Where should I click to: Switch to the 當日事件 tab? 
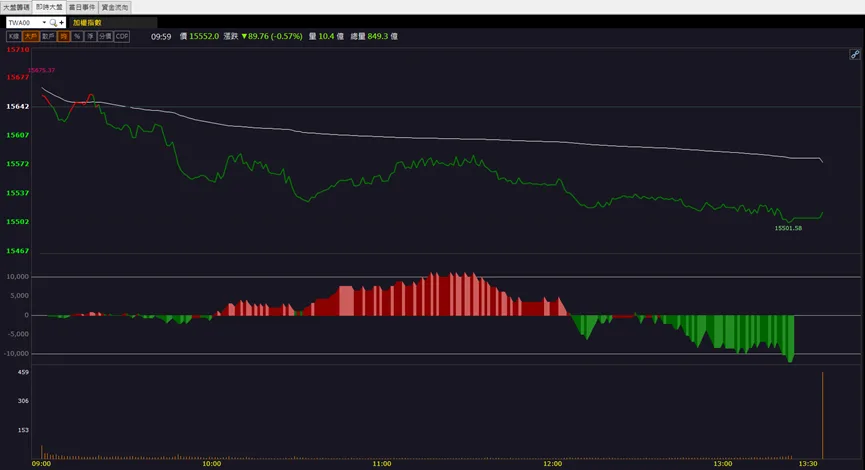coord(82,8)
